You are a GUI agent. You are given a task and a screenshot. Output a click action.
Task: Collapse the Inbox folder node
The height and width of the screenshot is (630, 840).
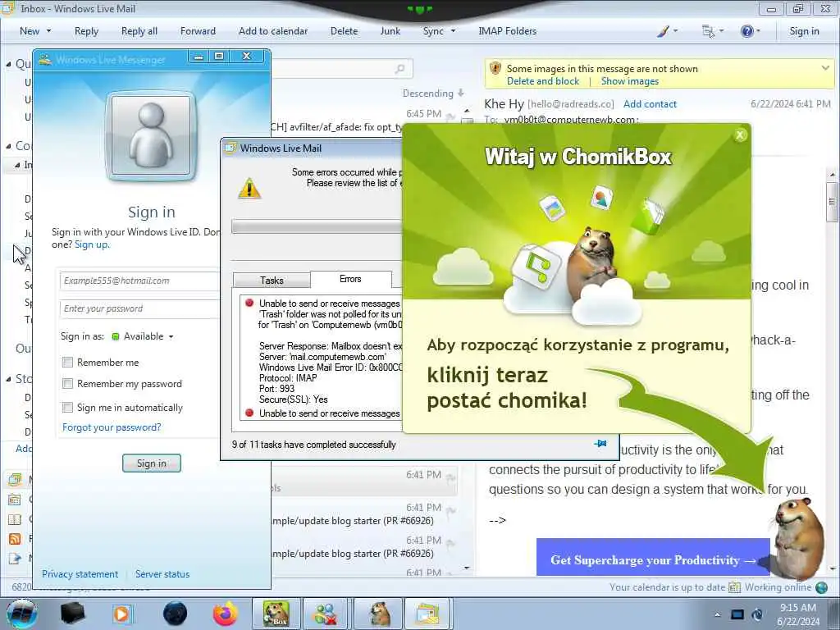17,165
